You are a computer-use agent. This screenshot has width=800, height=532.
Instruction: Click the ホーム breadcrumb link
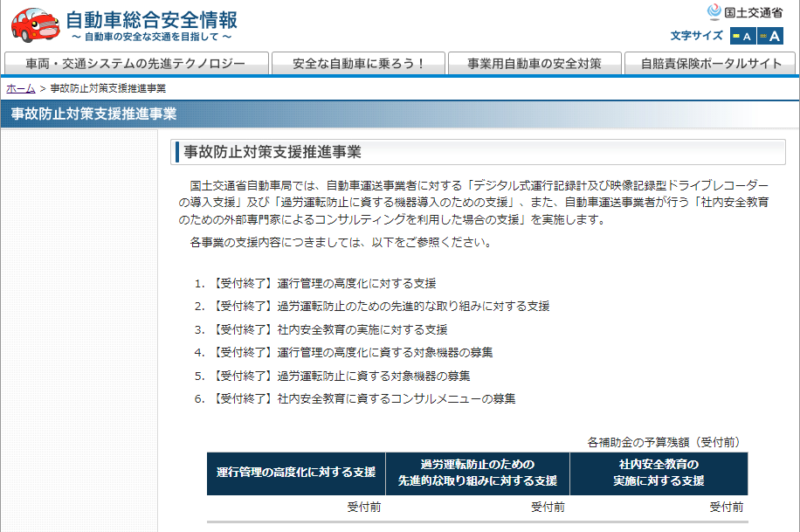[x=20, y=89]
